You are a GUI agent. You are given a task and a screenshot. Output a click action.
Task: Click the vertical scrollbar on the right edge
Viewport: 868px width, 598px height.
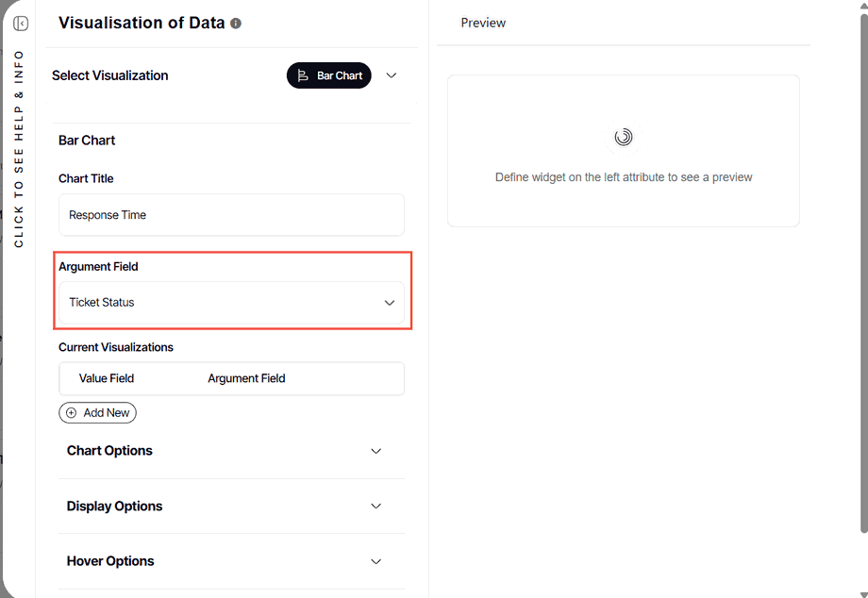click(862, 264)
